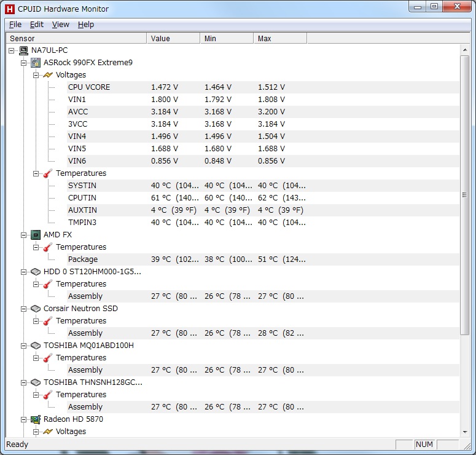Select the AVCC voltage row
The image size is (476, 455).
263,112
